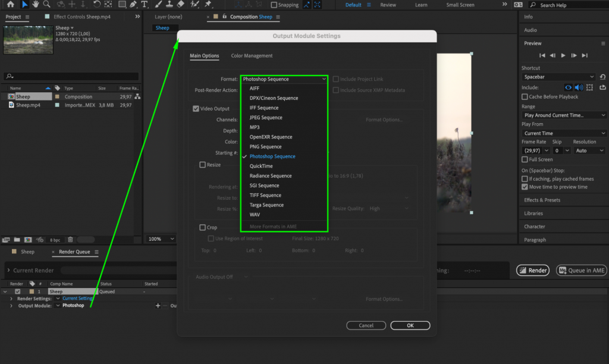Select QuickTime from the format list
The width and height of the screenshot is (609, 364).
pos(260,166)
